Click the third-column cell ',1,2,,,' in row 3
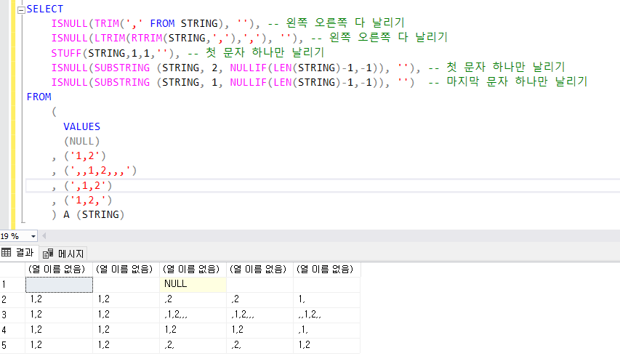 (x=193, y=315)
